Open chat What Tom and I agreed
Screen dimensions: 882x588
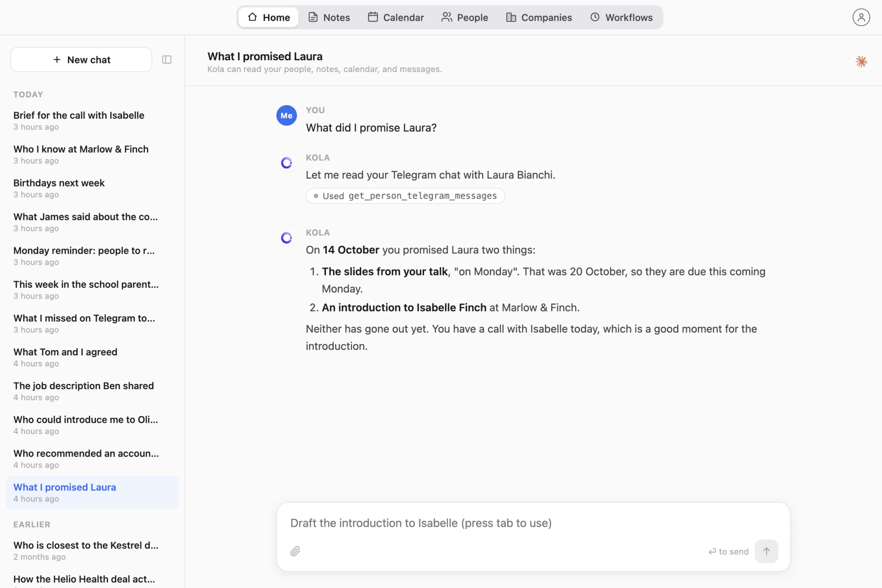click(92, 358)
